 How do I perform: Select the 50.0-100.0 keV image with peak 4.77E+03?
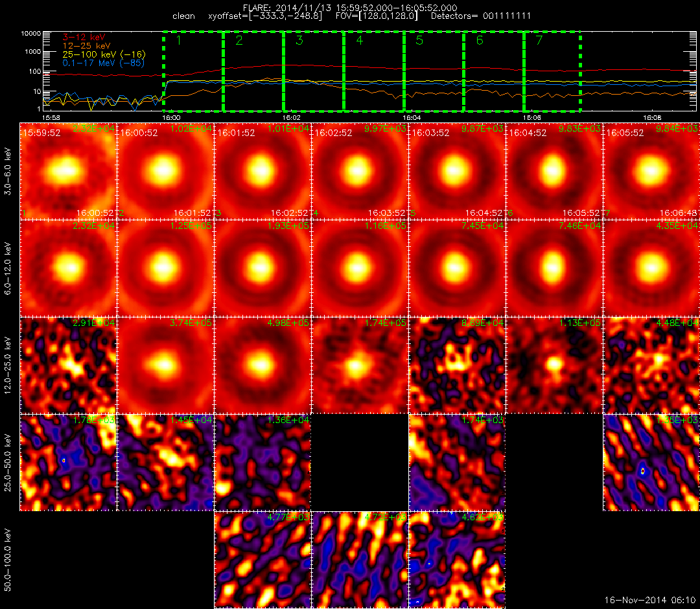[x=263, y=560]
